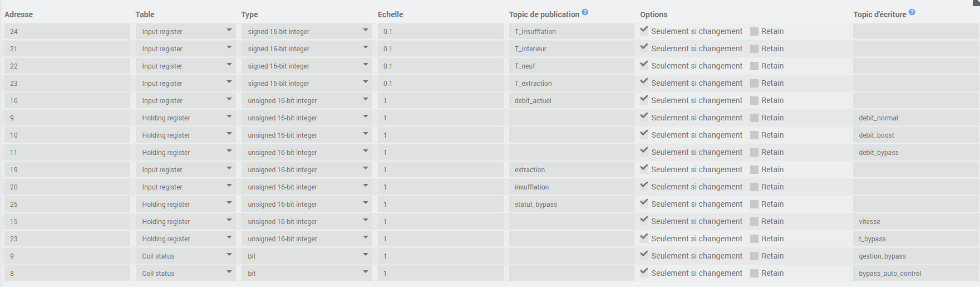
Task: Click the t_bypass write topic field
Action: 915,239
